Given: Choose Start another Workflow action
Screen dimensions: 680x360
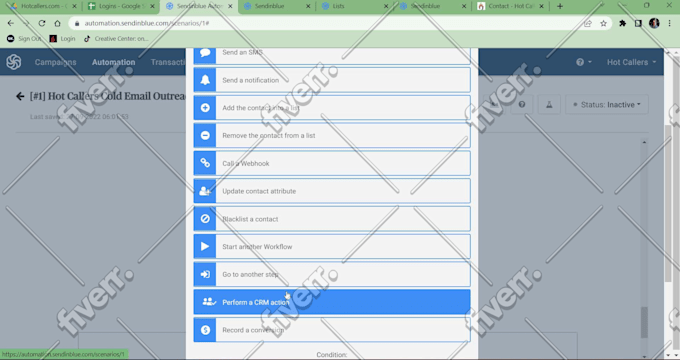Looking at the screenshot, I should click(332, 246).
